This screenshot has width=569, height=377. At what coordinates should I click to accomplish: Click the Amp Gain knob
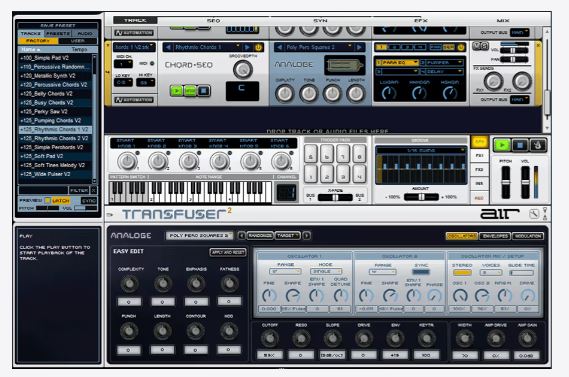(526, 339)
